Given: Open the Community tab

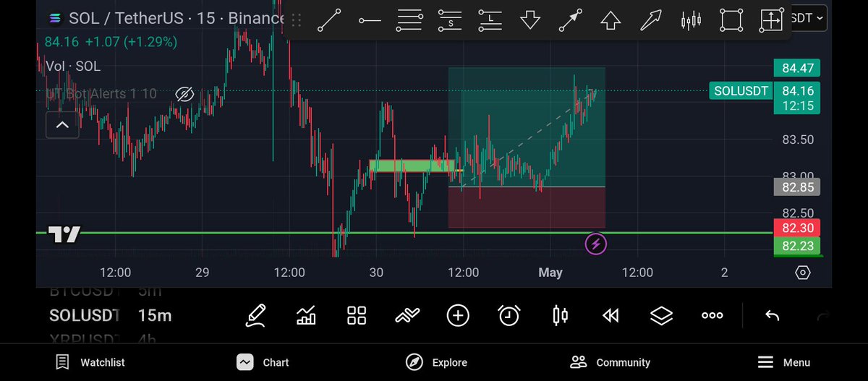Looking at the screenshot, I should coord(610,362).
